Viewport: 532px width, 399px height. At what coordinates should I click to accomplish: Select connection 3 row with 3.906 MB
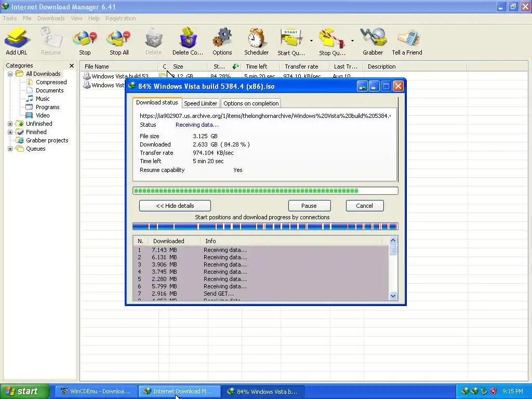point(261,264)
